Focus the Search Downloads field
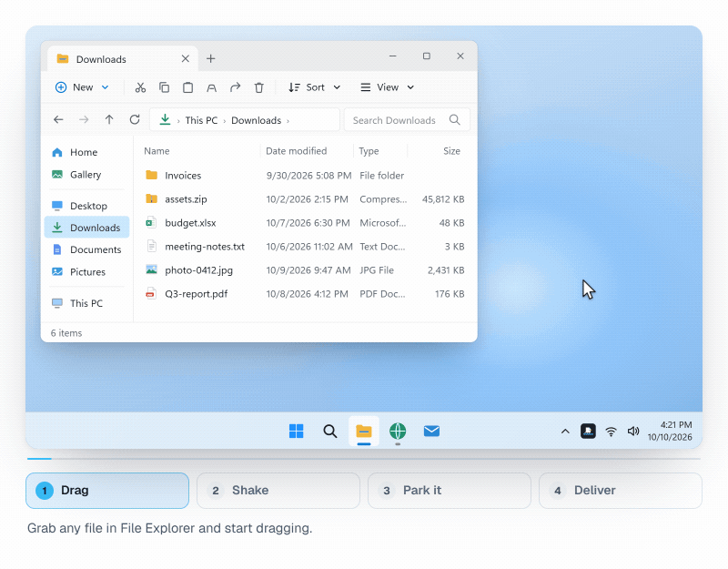This screenshot has width=728, height=569. [407, 120]
